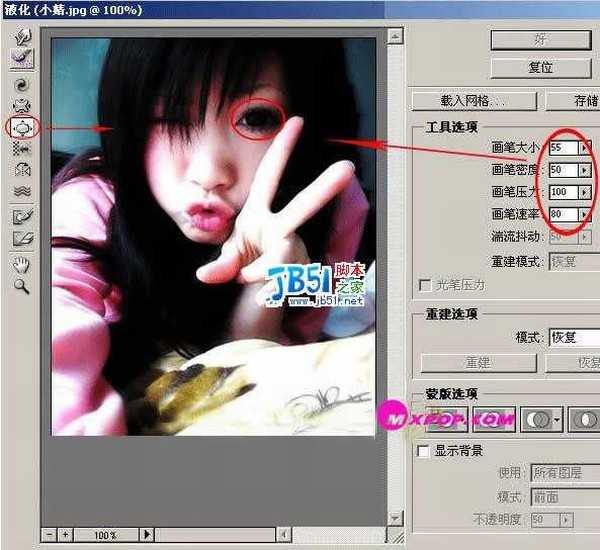This screenshot has height=550, width=600.
Task: Select the Zoom magnifier tool
Action: pos(22,286)
